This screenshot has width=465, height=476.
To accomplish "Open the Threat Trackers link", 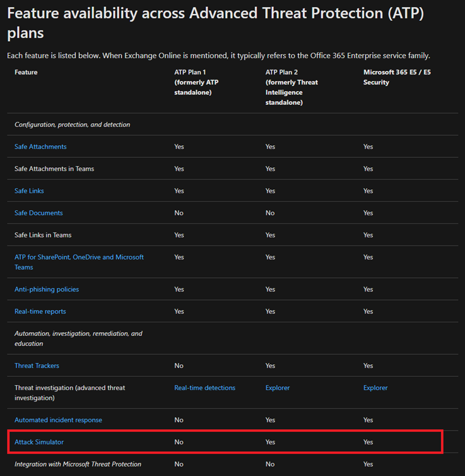I will [37, 366].
